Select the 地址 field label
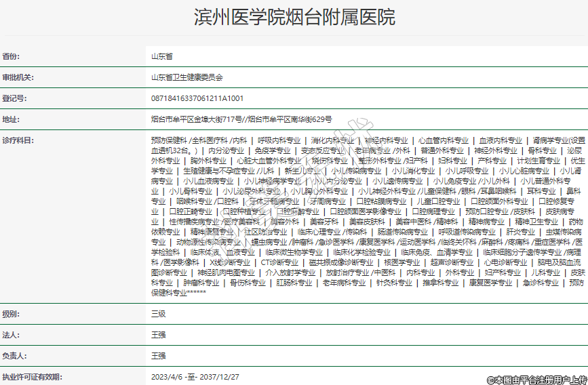The width and height of the screenshot is (588, 385). (12, 119)
